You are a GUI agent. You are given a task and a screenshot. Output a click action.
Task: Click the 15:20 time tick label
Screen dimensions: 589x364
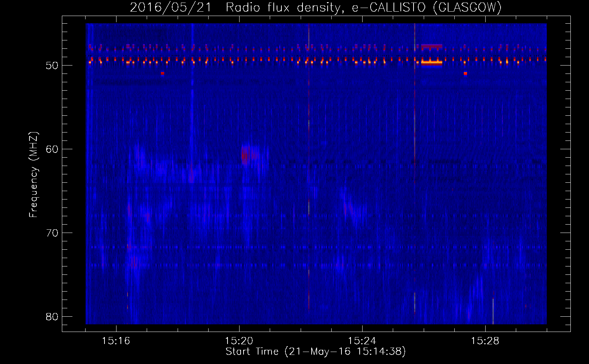click(239, 341)
